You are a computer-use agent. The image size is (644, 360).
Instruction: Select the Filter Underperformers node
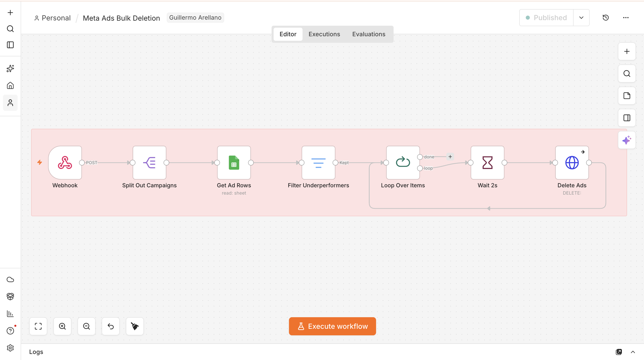(x=318, y=163)
